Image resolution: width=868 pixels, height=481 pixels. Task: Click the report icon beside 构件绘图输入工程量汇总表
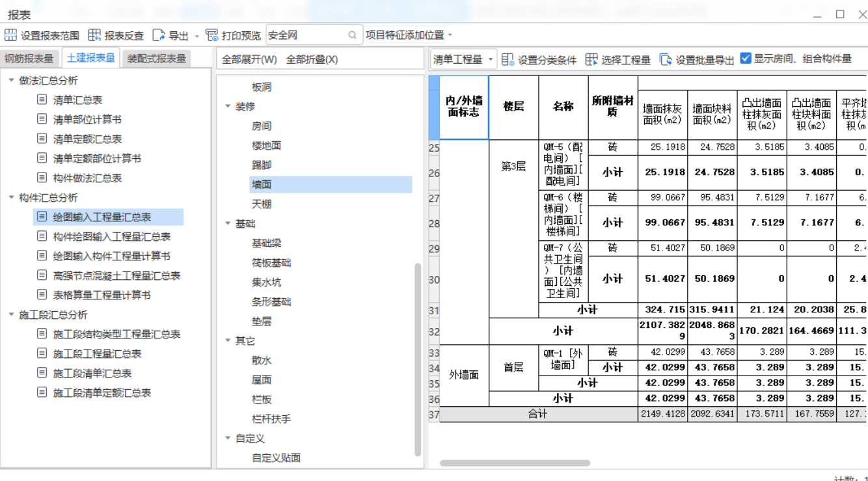tap(42, 236)
